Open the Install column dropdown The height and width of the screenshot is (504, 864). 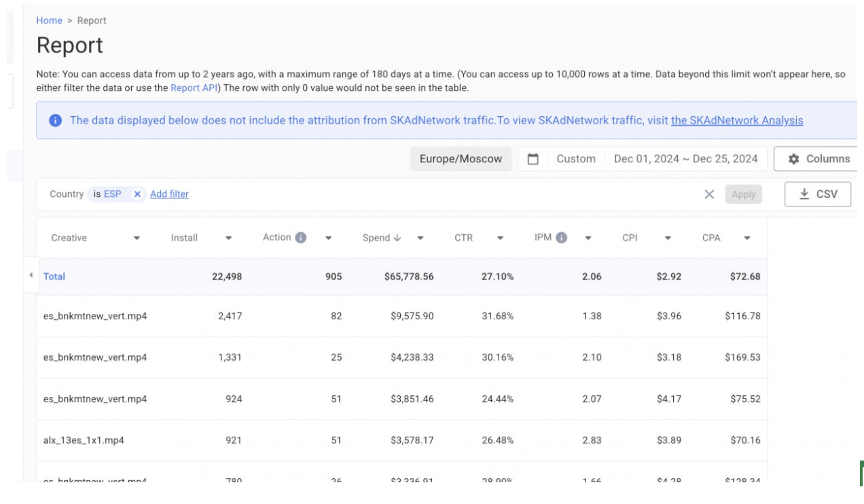228,238
